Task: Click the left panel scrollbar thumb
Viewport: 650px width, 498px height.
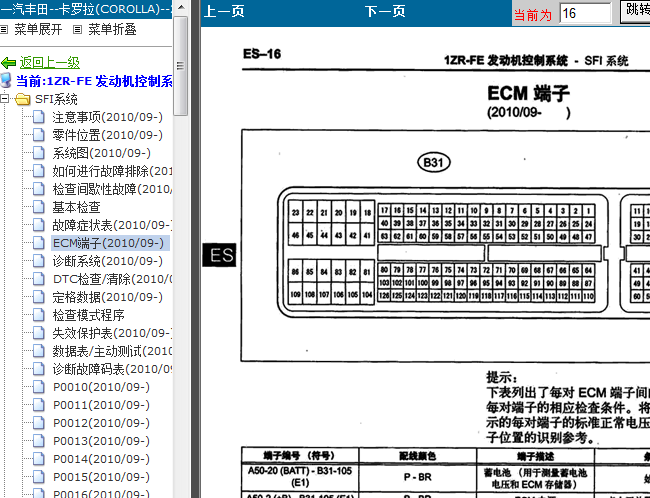Action: pos(181,66)
